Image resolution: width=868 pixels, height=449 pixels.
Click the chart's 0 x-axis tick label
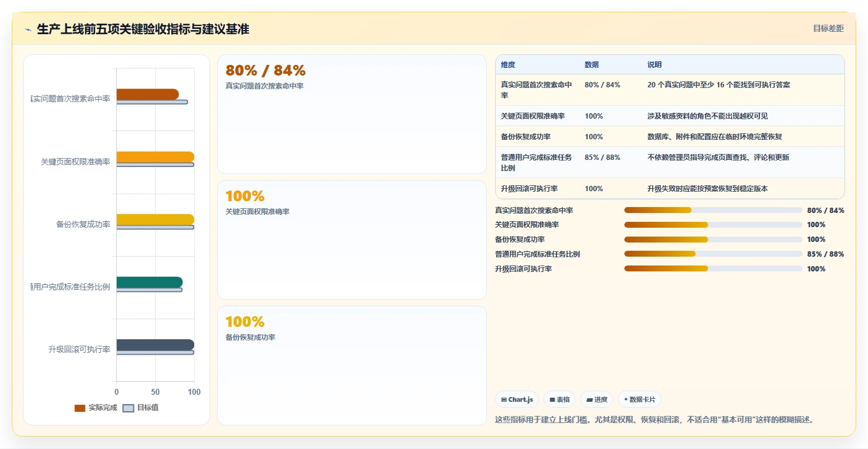pos(116,392)
